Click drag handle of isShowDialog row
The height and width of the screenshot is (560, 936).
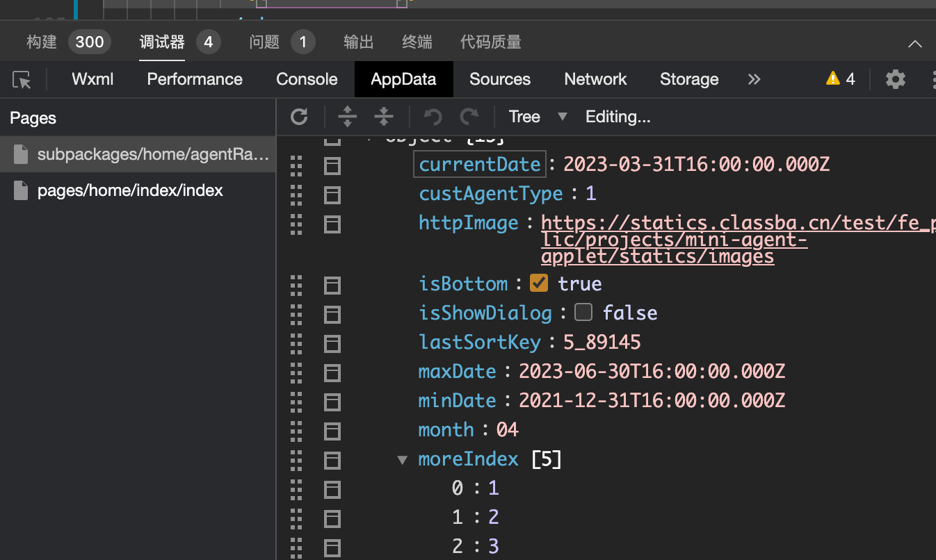[296, 313]
